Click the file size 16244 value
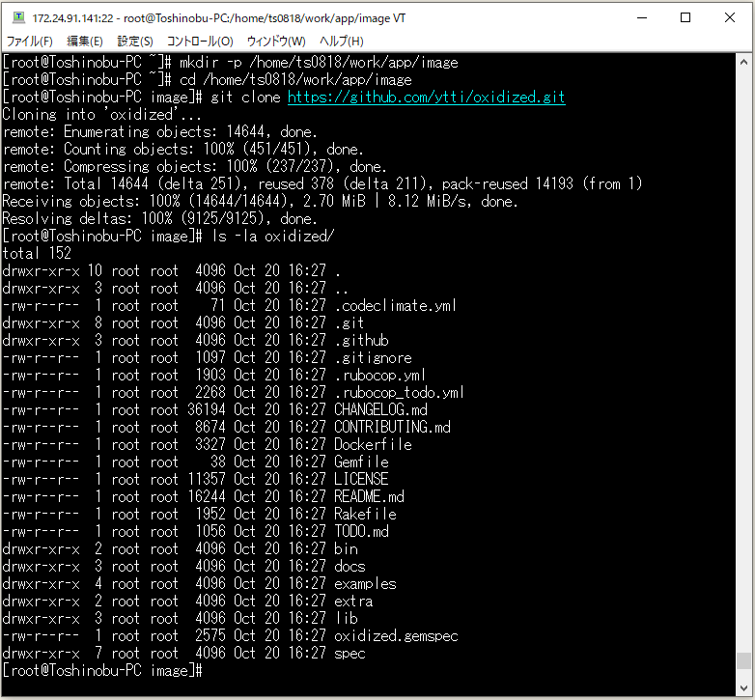The image size is (755, 700). [206, 496]
